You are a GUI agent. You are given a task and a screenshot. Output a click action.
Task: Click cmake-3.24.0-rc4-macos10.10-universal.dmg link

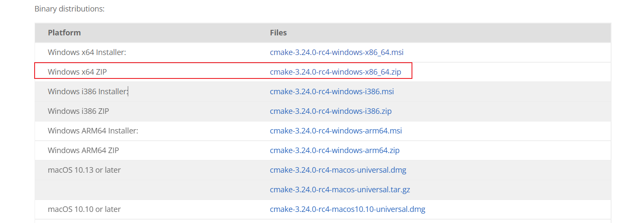tap(347, 209)
